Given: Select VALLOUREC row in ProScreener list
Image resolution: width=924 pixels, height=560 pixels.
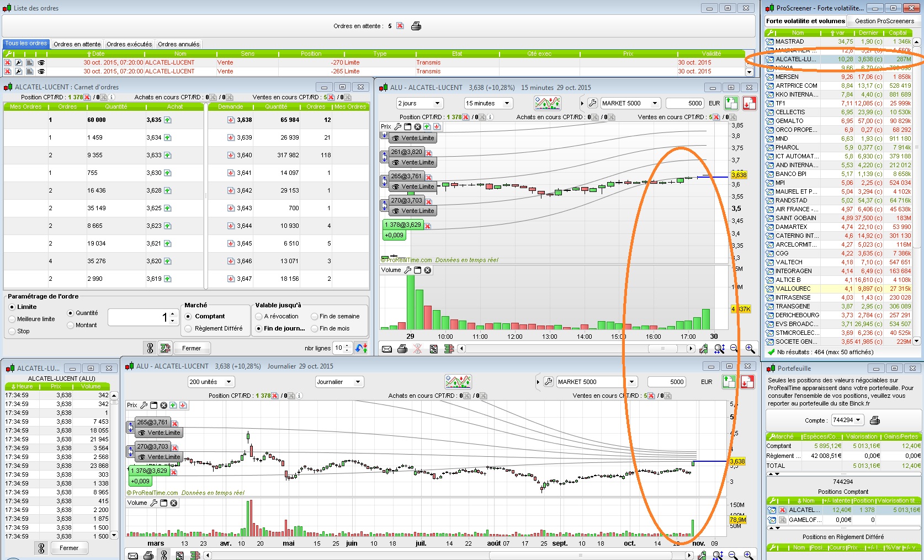Looking at the screenshot, I should click(838, 289).
